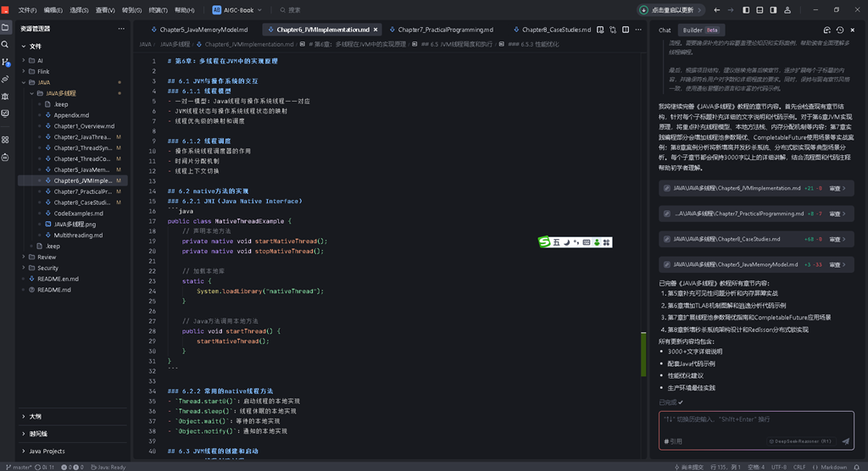Open Source Control with 7 badge
This screenshot has height=471, width=868.
[x=6, y=63]
